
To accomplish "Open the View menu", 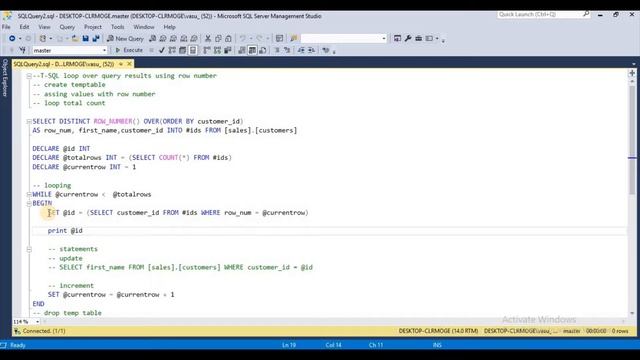I will [44, 27].
